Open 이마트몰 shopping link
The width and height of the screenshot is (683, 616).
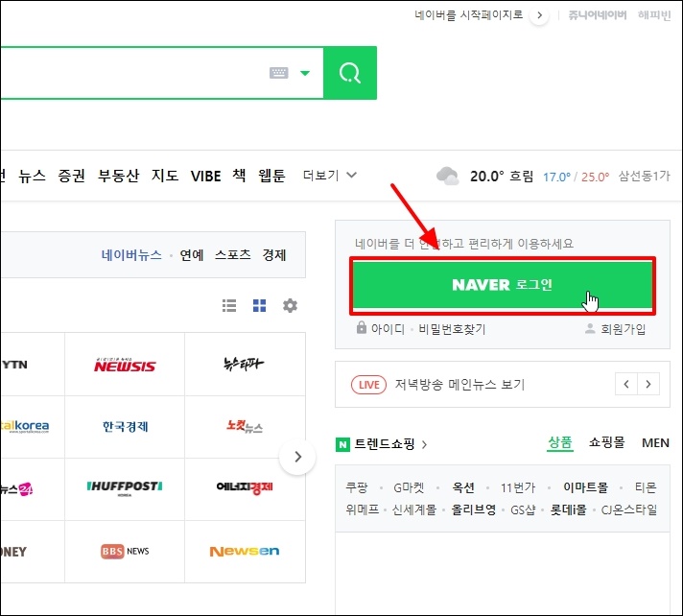pyautogui.click(x=585, y=487)
